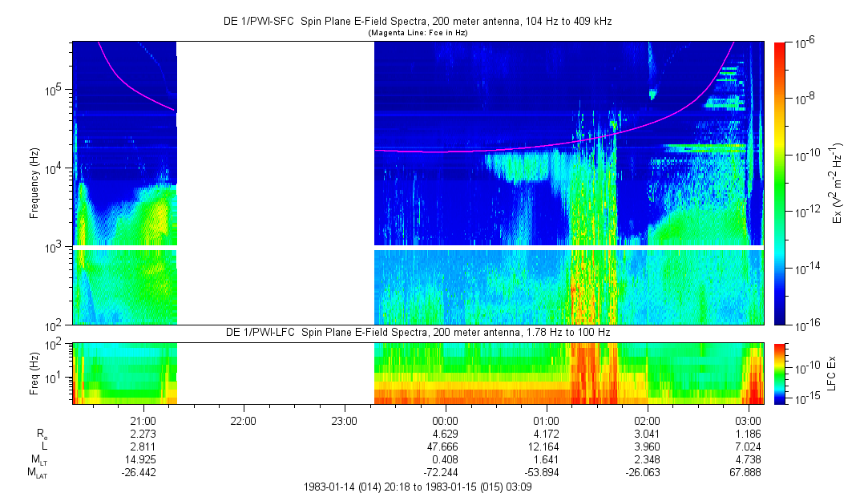Click the DE 1/PWI-SFC spectra title
The image size is (868, 497).
(418, 21)
